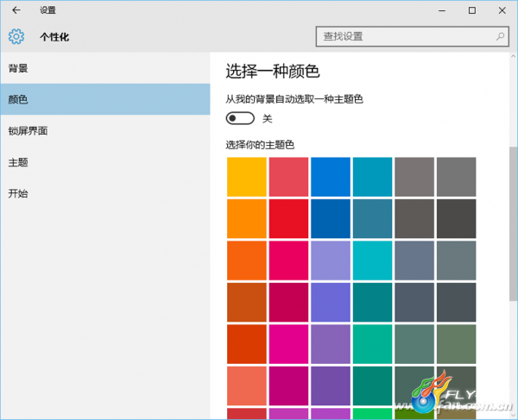Screen dimensions: 518x420
Task: Pick the red-orange swatch in fifth row
Action: point(247,344)
